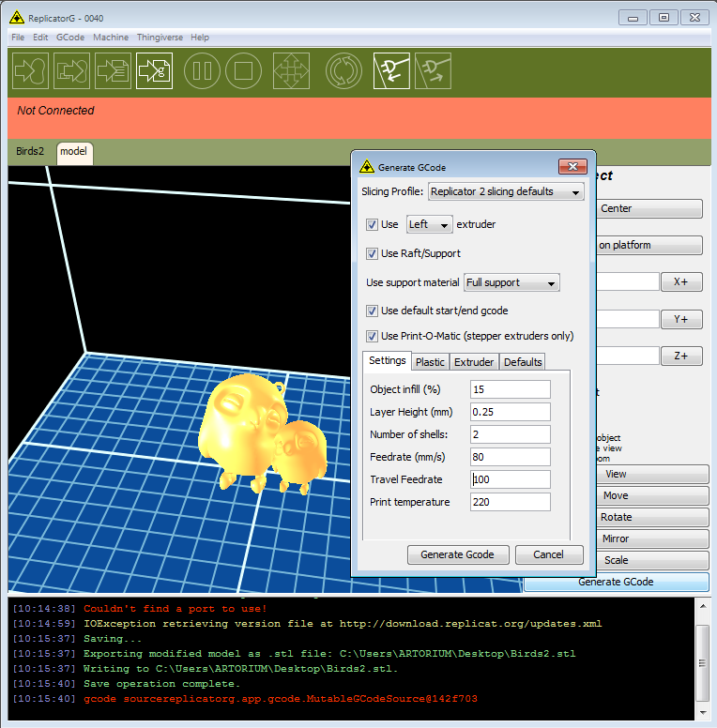Click the console scrollbar down arrow

[x=703, y=712]
